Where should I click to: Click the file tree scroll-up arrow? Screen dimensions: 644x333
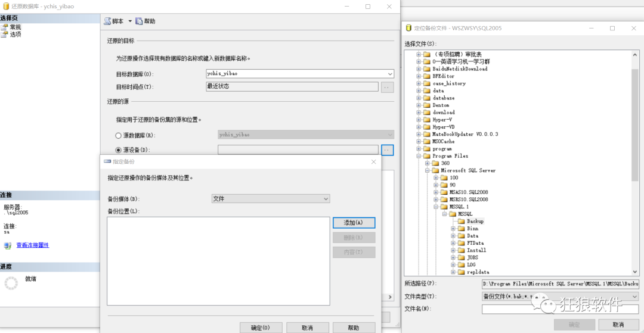click(x=635, y=54)
